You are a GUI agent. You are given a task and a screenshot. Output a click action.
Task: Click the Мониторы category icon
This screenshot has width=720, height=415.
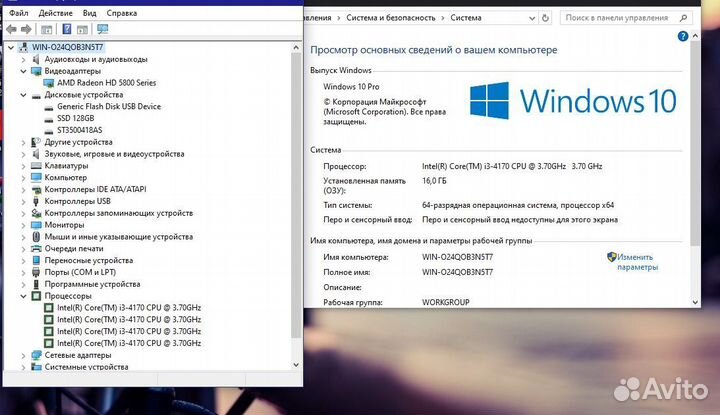click(36, 225)
